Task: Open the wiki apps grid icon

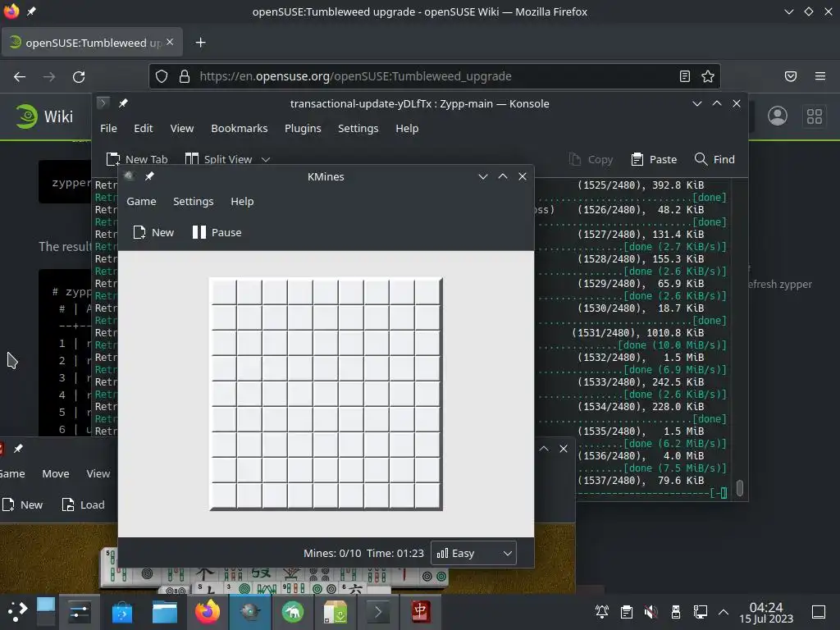Action: click(815, 116)
